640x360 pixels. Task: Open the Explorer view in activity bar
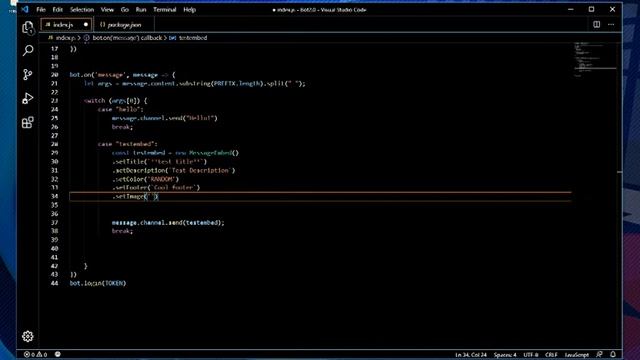pyautogui.click(x=28, y=27)
